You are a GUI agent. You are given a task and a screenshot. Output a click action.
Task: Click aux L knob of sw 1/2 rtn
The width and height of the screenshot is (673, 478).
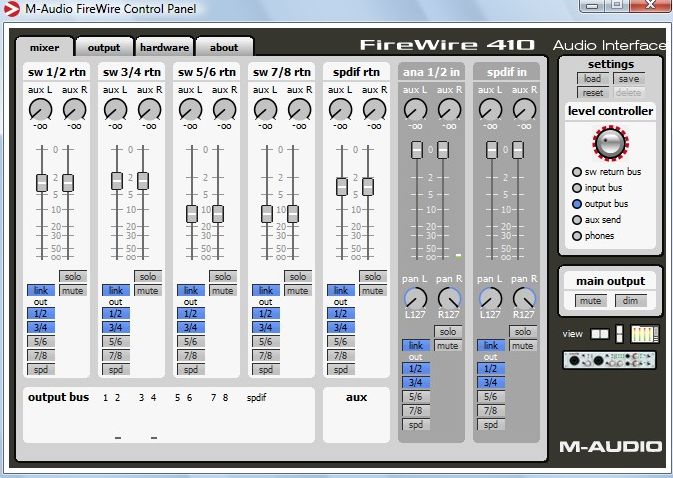(40, 109)
